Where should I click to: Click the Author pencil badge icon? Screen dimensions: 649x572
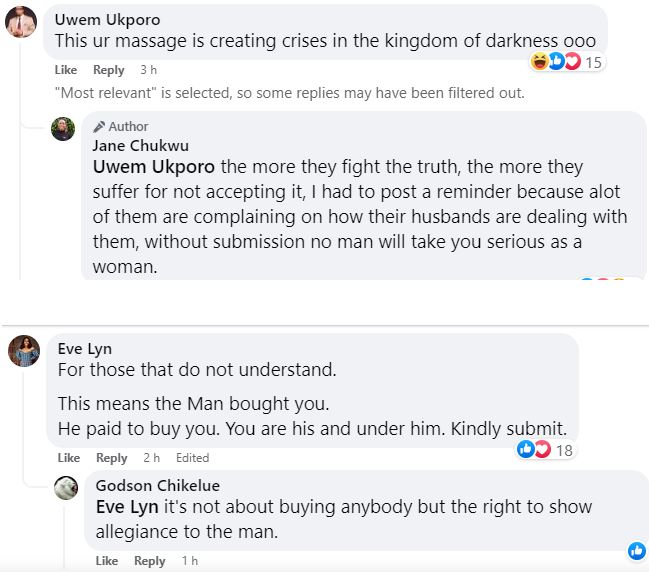99,127
